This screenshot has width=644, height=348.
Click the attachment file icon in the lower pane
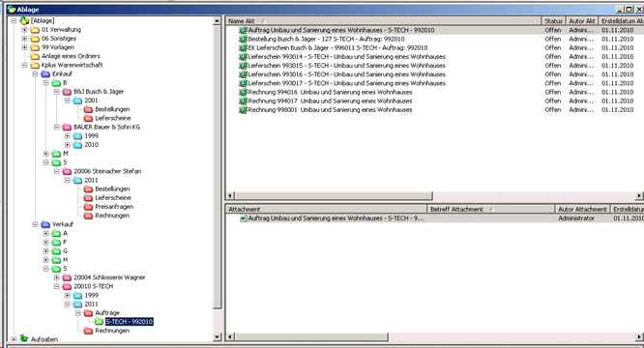[x=243, y=218]
